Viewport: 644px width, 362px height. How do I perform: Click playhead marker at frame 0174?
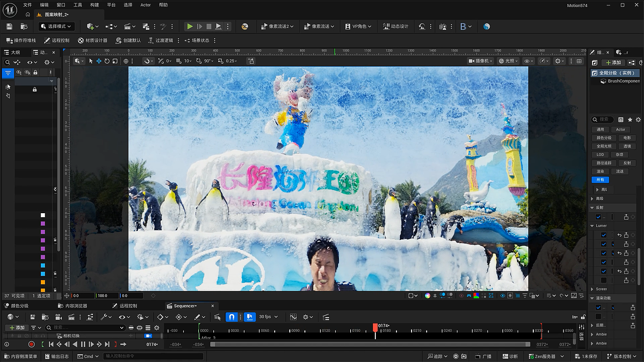[375, 327]
